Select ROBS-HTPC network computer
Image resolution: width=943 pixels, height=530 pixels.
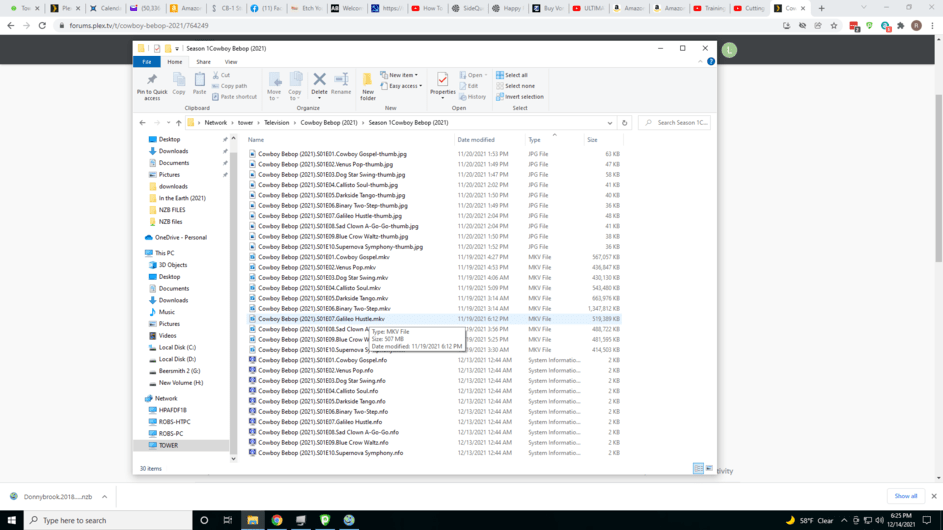174,422
